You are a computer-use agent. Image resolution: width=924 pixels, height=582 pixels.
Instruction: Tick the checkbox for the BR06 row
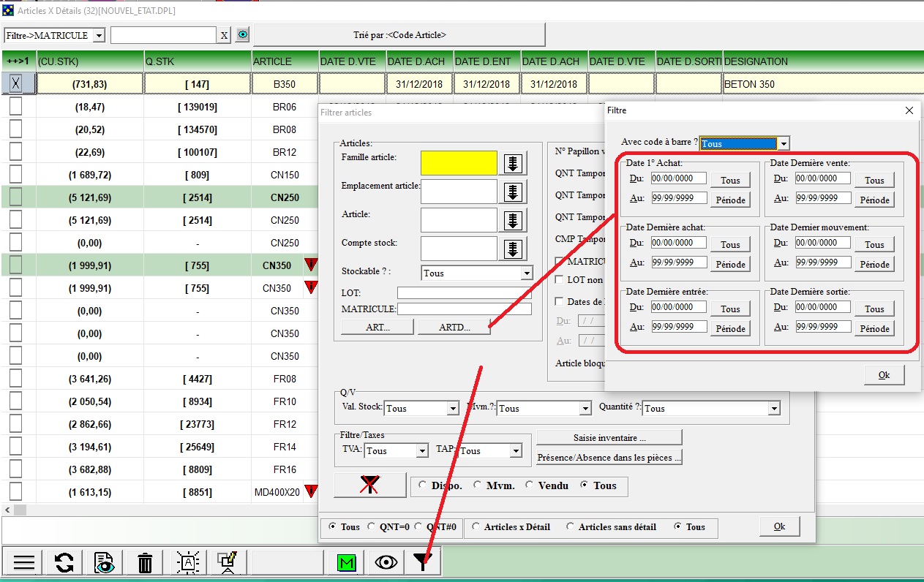point(15,107)
